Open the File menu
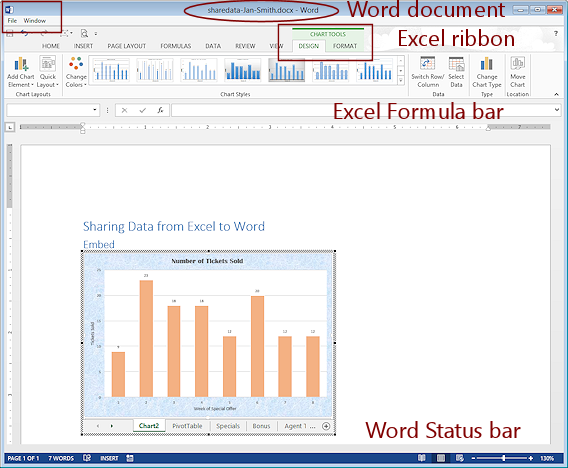Screen dimensions: 568x468 tap(12, 21)
